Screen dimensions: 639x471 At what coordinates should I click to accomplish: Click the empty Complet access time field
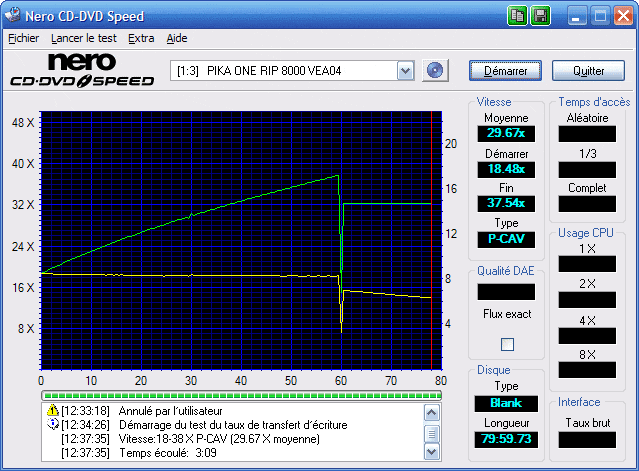point(587,204)
